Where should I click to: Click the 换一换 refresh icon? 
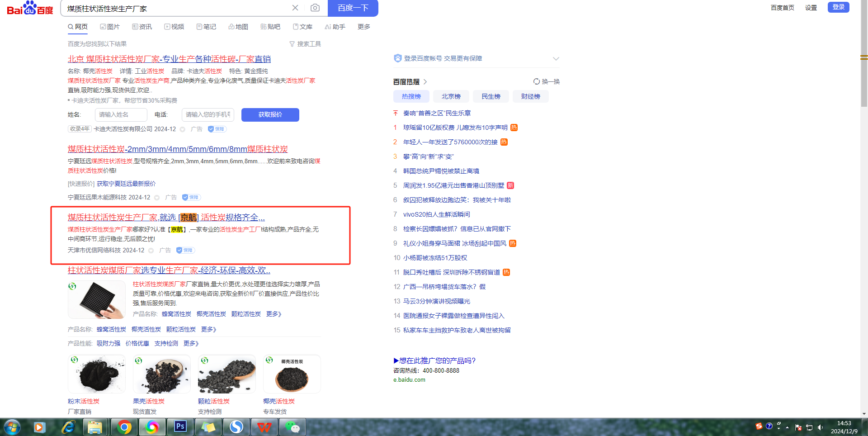tap(537, 81)
